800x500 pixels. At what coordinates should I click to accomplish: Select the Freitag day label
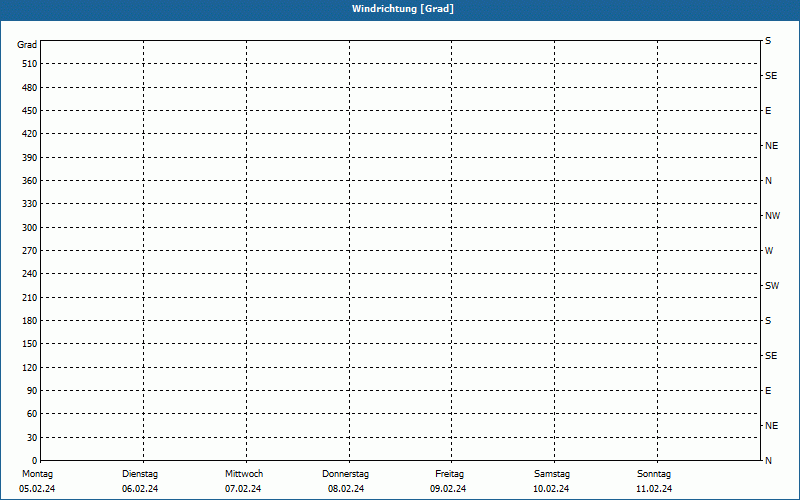point(449,474)
